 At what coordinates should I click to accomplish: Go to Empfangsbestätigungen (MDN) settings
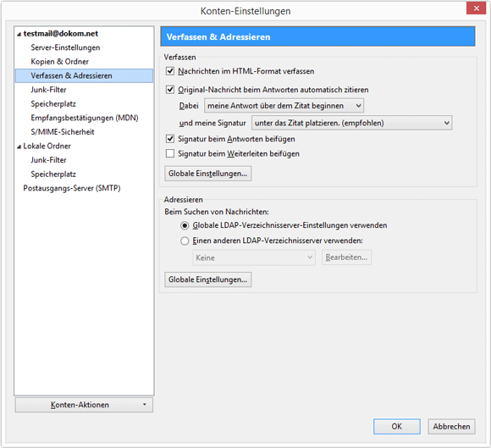coord(85,118)
